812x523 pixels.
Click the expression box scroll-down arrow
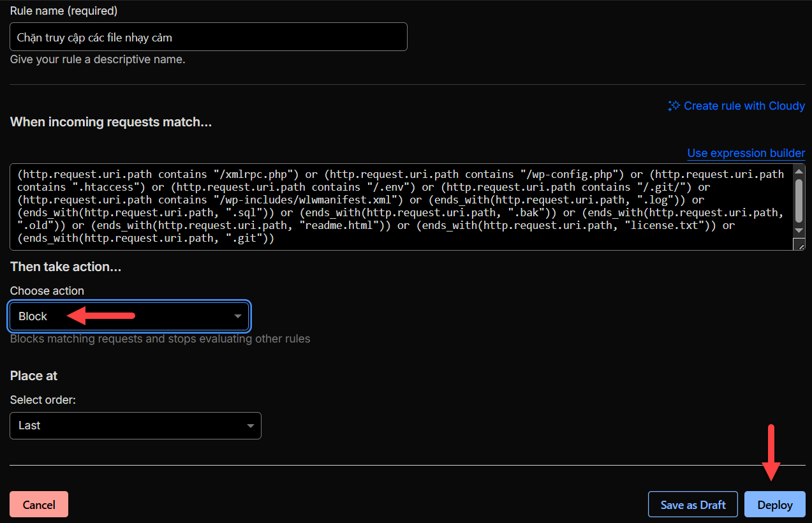coord(799,230)
